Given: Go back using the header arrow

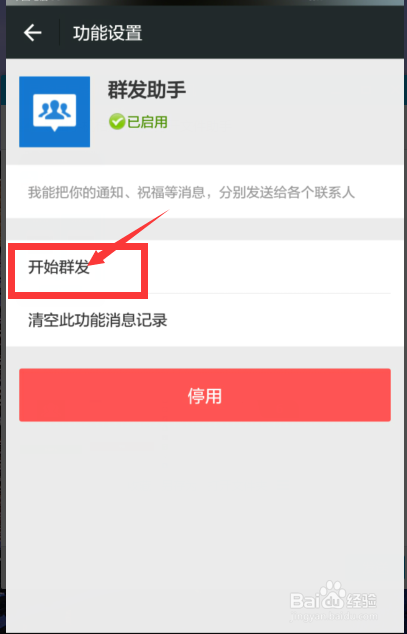Looking at the screenshot, I should point(32,33).
